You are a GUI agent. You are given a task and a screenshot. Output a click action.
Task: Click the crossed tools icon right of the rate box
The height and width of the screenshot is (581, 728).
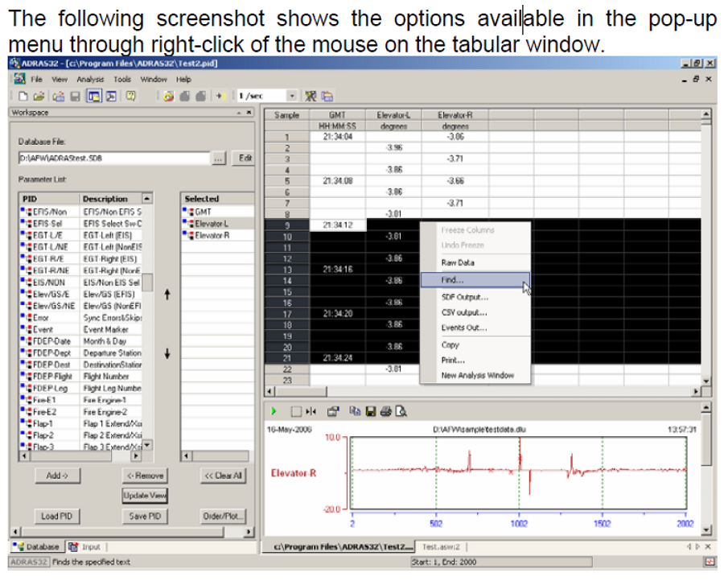click(x=311, y=96)
